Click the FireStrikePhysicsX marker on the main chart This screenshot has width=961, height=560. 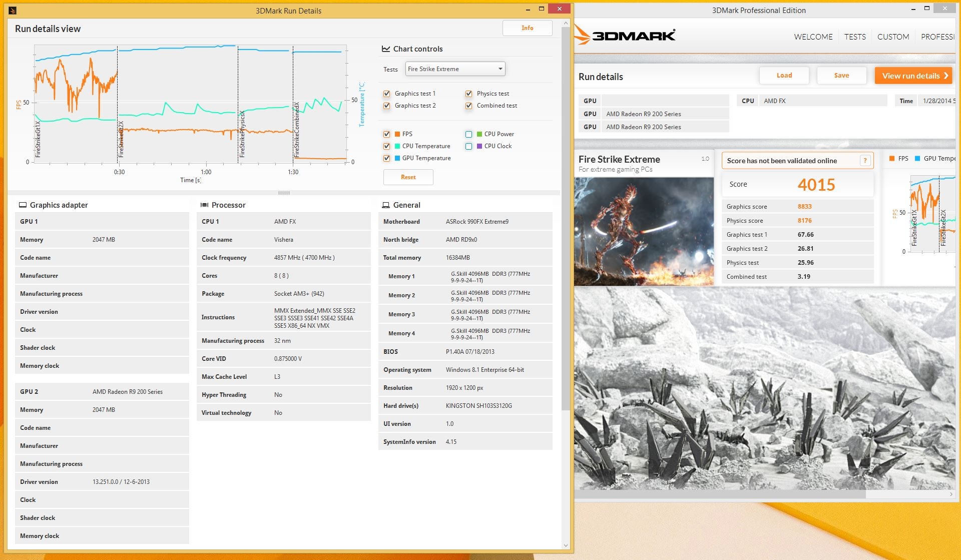(x=242, y=134)
